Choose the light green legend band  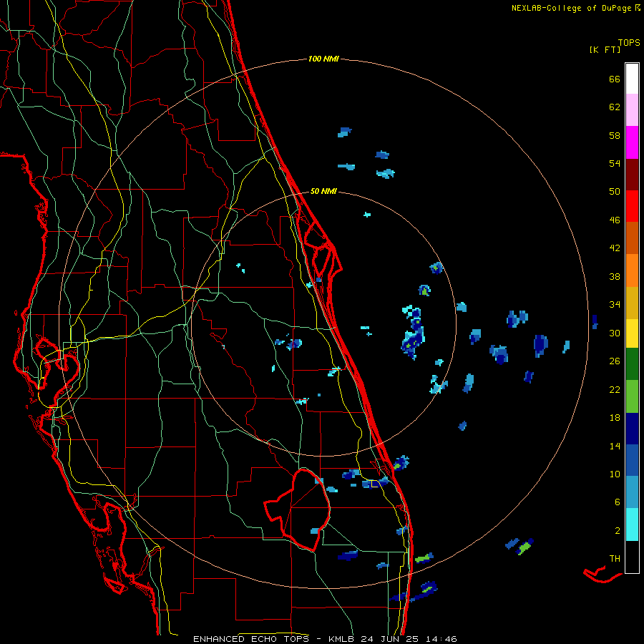click(x=632, y=396)
